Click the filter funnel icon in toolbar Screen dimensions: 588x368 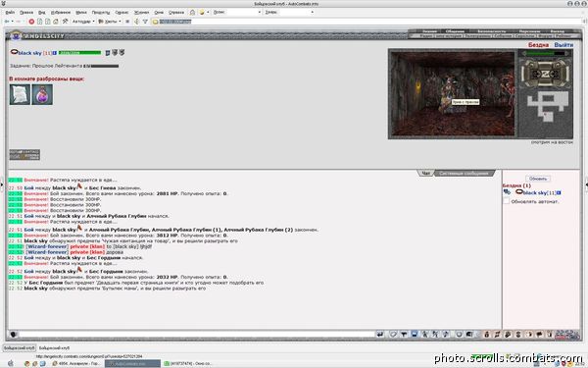[x=145, y=22]
